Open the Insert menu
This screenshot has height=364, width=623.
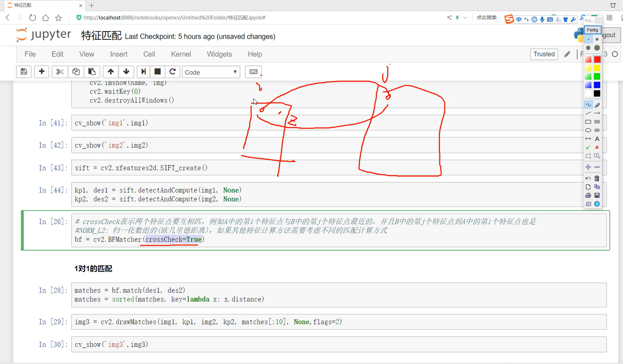[119, 54]
